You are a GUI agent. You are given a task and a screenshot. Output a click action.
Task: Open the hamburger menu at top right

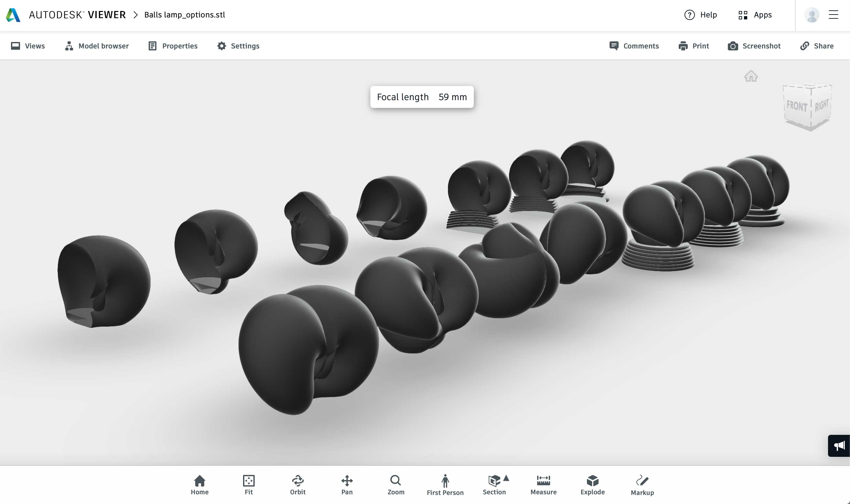[x=833, y=15]
